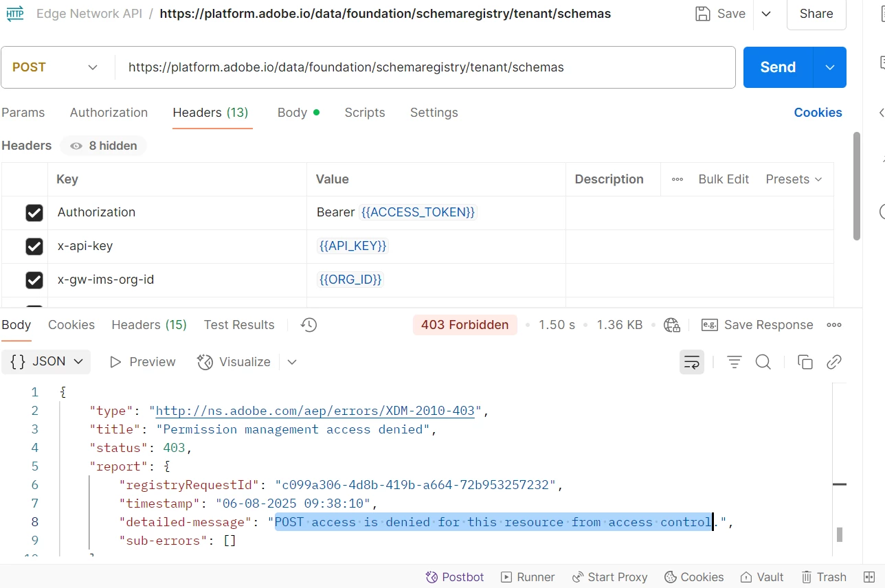The width and height of the screenshot is (885, 588).
Task: Click the Save floppy disk icon
Action: pyautogui.click(x=702, y=14)
